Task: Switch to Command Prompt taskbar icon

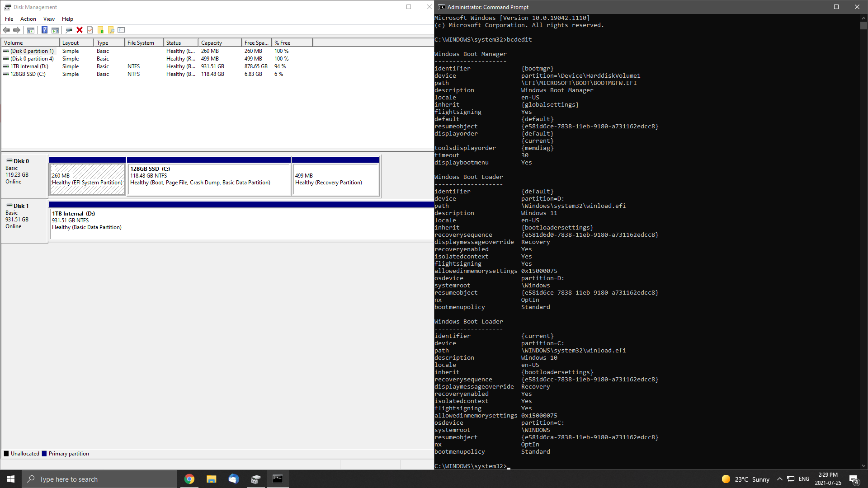Action: [x=278, y=479]
